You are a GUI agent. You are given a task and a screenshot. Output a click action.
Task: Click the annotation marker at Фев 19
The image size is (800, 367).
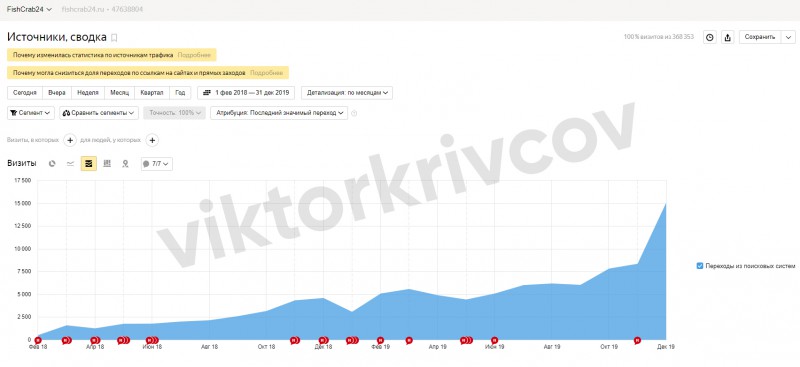(x=380, y=340)
